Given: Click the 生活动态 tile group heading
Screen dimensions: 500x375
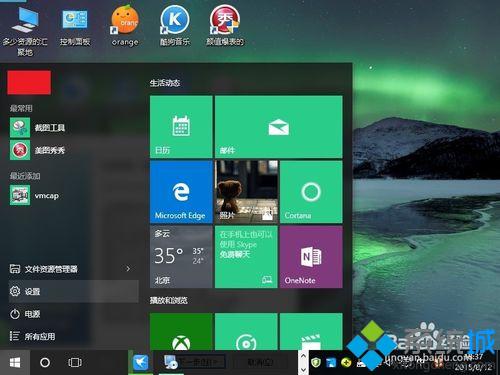Looking at the screenshot, I should 165,83.
